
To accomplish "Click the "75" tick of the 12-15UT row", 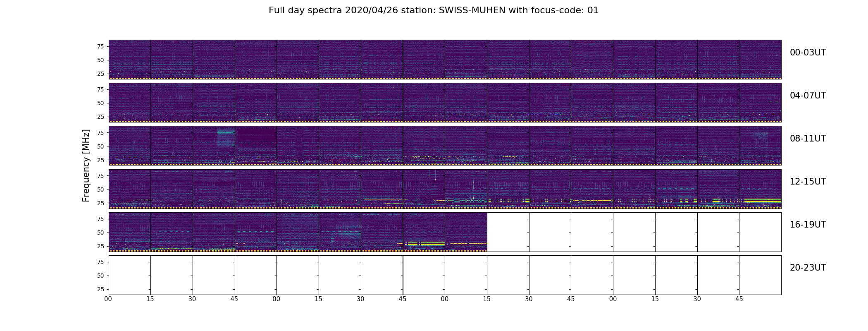I will point(100,175).
